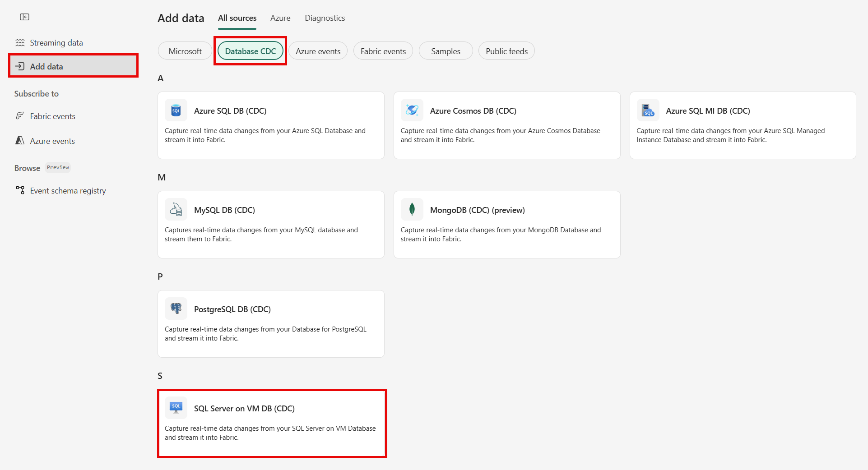868x470 pixels.
Task: Click the Azure SQL MI DB icon
Action: [x=648, y=111]
